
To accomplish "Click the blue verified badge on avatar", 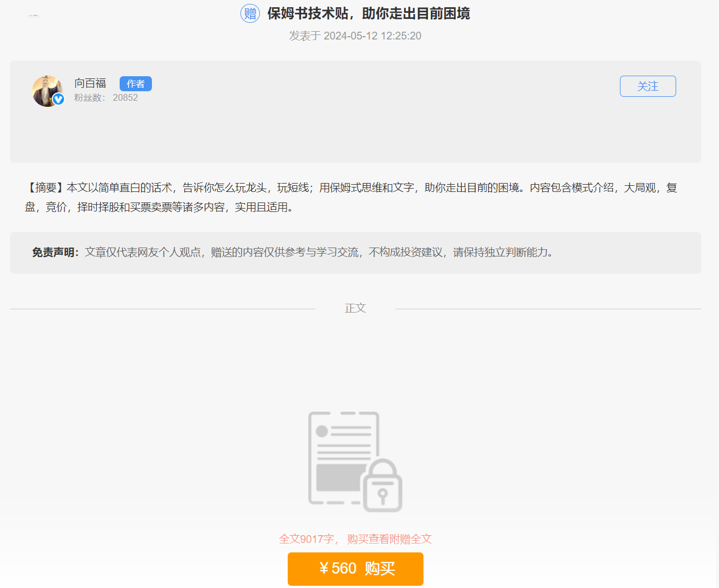I will [x=58, y=99].
